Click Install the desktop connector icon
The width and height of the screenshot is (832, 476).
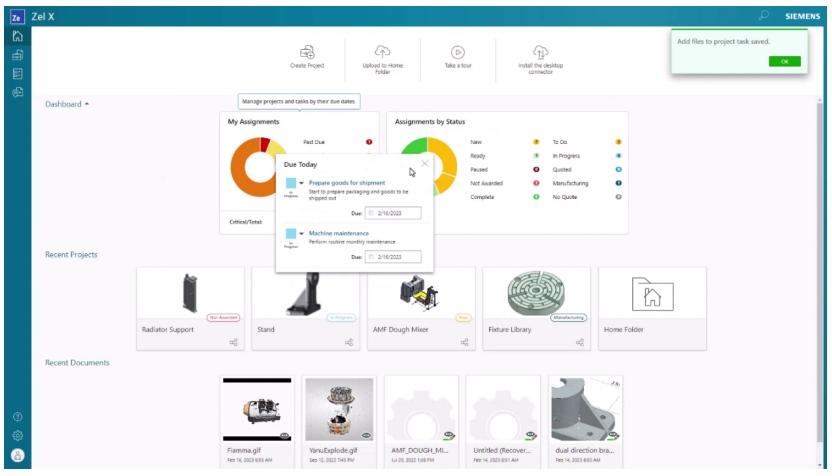(x=540, y=52)
